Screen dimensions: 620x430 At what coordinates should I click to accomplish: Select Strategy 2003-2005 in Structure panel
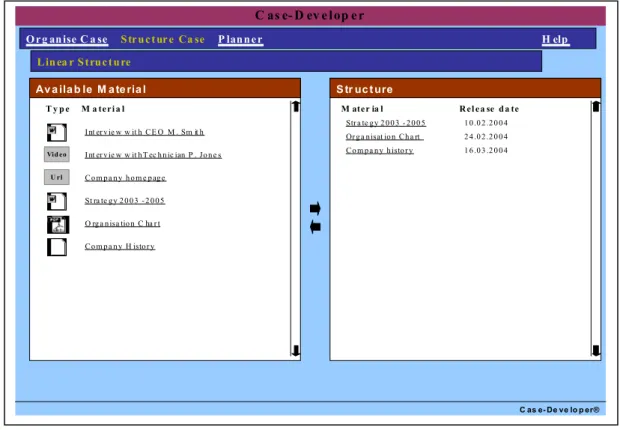click(386, 123)
